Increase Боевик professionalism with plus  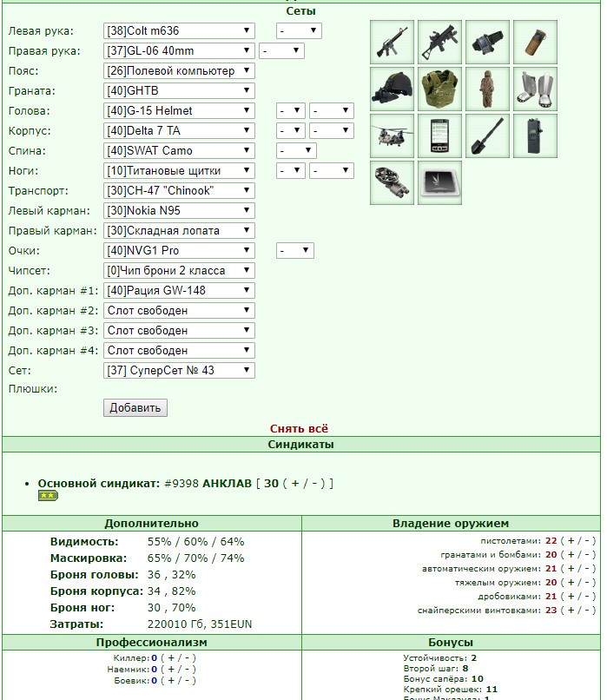(x=171, y=681)
